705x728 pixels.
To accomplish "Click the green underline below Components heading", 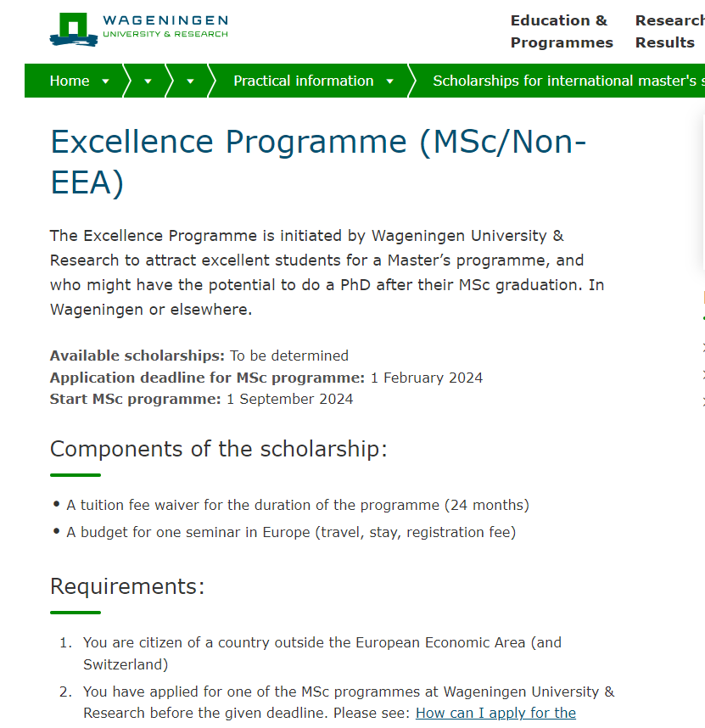I will point(74,474).
